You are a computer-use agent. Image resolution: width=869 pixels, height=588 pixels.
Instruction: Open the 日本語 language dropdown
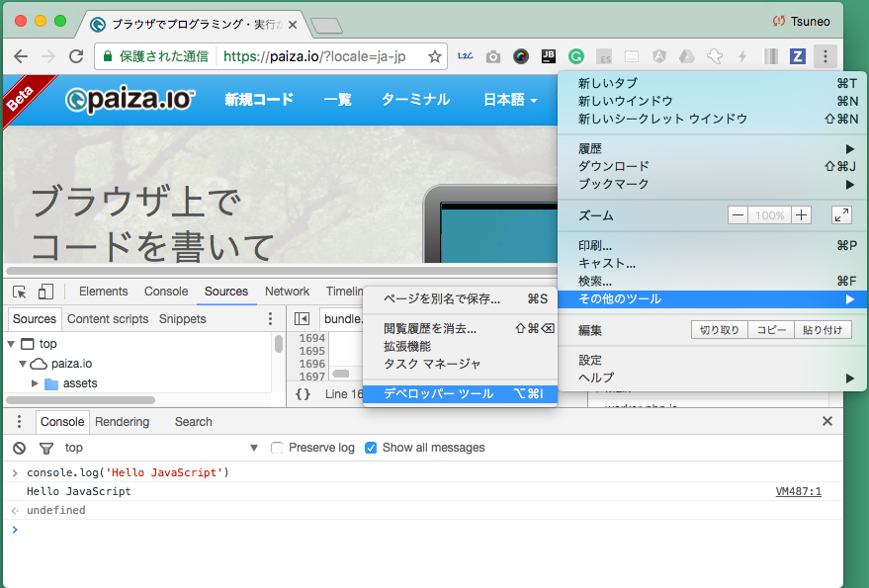(x=510, y=100)
